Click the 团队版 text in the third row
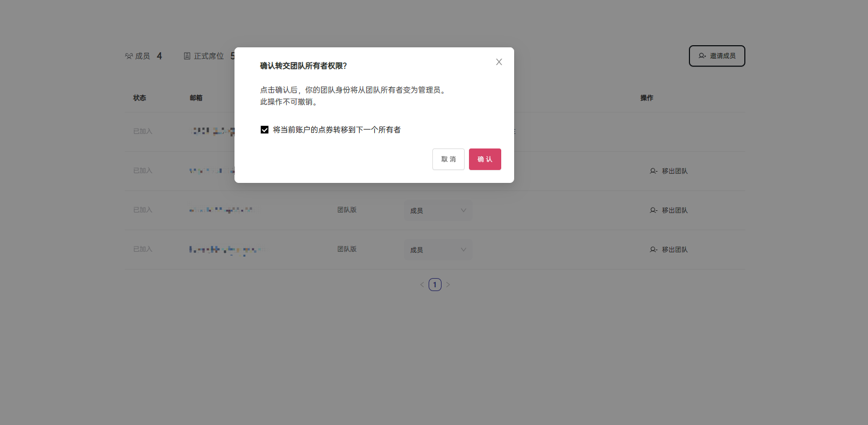This screenshot has width=868, height=425. (x=347, y=210)
